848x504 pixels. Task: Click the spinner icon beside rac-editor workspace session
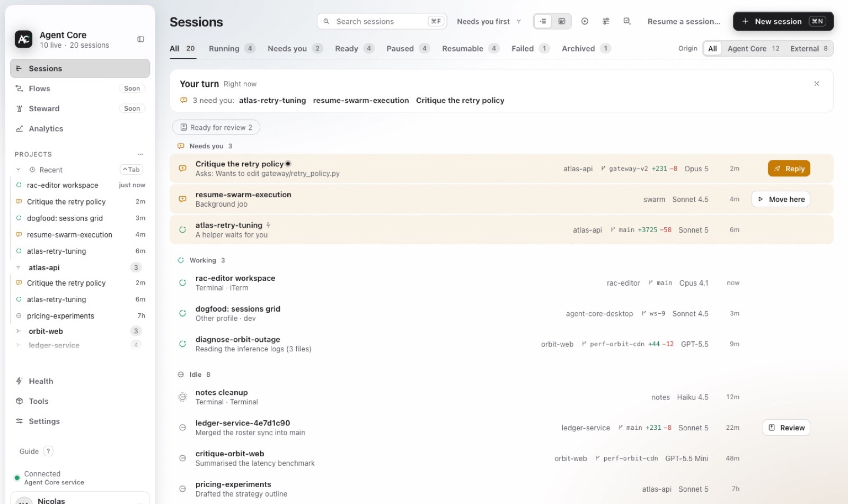click(x=182, y=283)
